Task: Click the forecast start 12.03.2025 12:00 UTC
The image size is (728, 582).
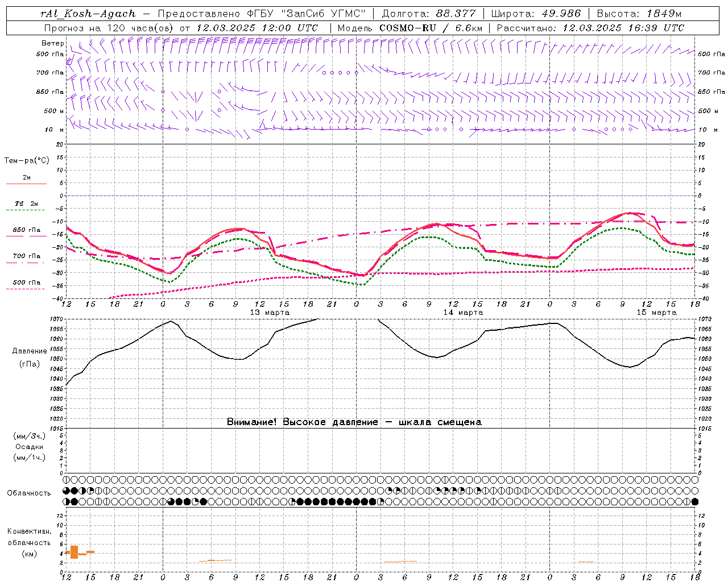Action: [257, 28]
